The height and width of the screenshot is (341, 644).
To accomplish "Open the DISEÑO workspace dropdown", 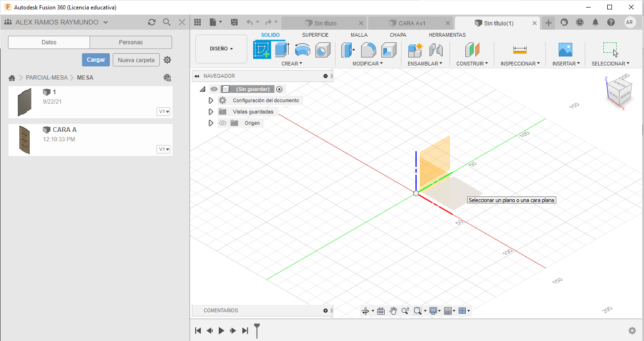I will click(x=221, y=49).
